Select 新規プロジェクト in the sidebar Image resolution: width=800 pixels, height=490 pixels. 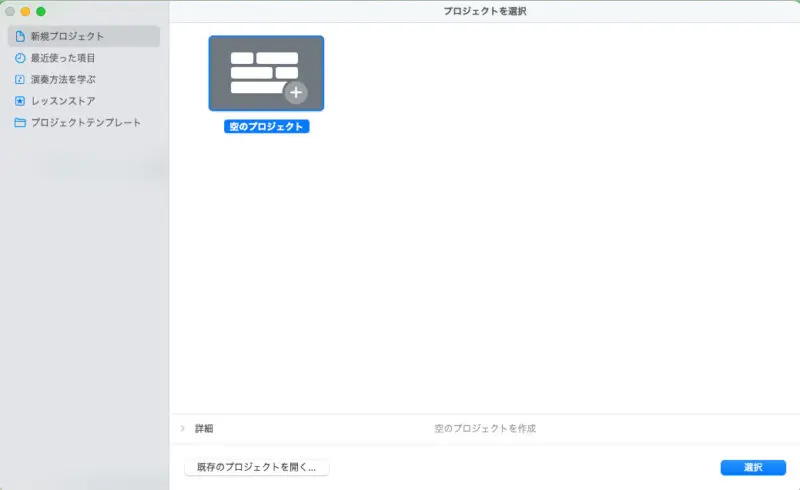click(84, 36)
